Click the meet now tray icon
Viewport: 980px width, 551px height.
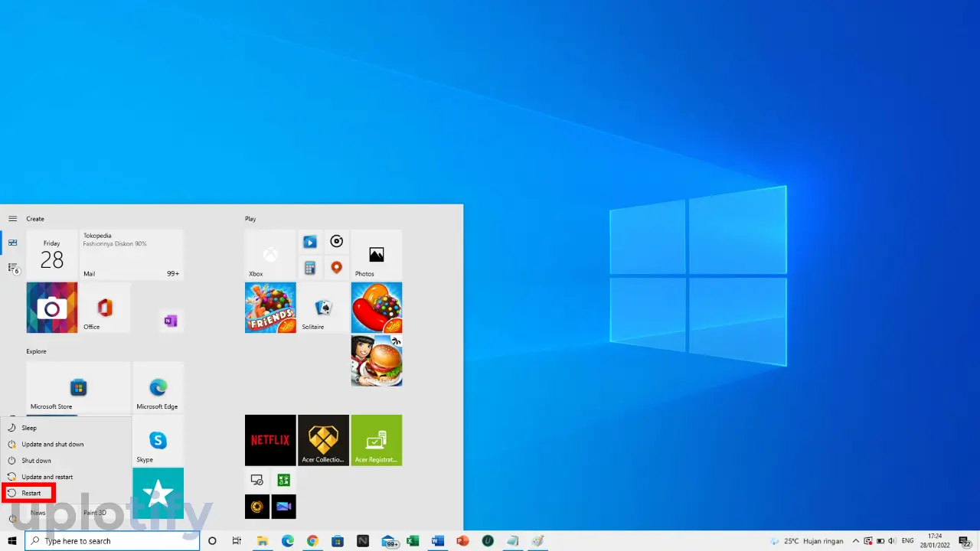point(868,541)
